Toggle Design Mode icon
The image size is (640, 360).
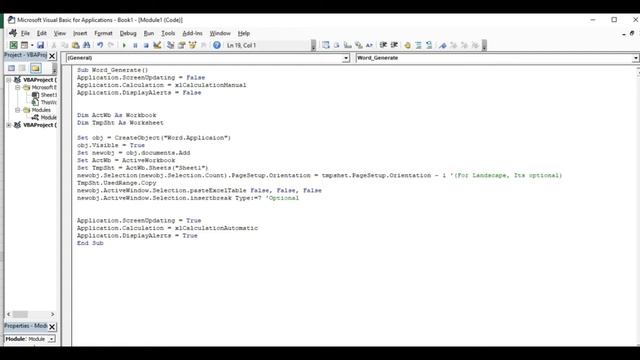point(157,45)
